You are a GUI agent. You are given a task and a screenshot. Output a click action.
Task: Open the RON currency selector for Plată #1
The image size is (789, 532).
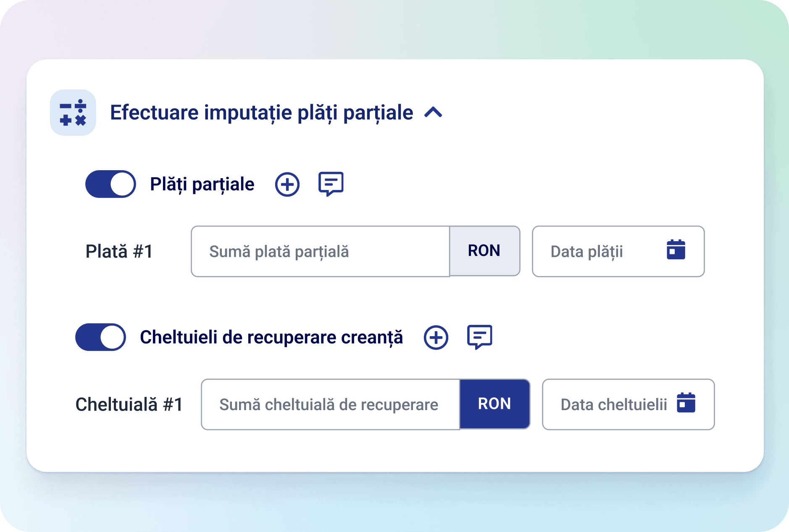pyautogui.click(x=484, y=251)
